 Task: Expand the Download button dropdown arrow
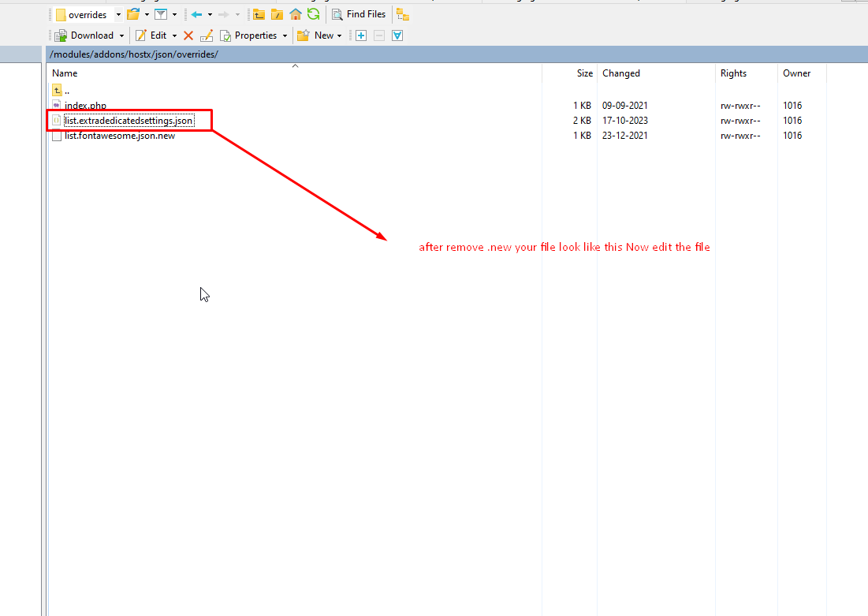(121, 35)
